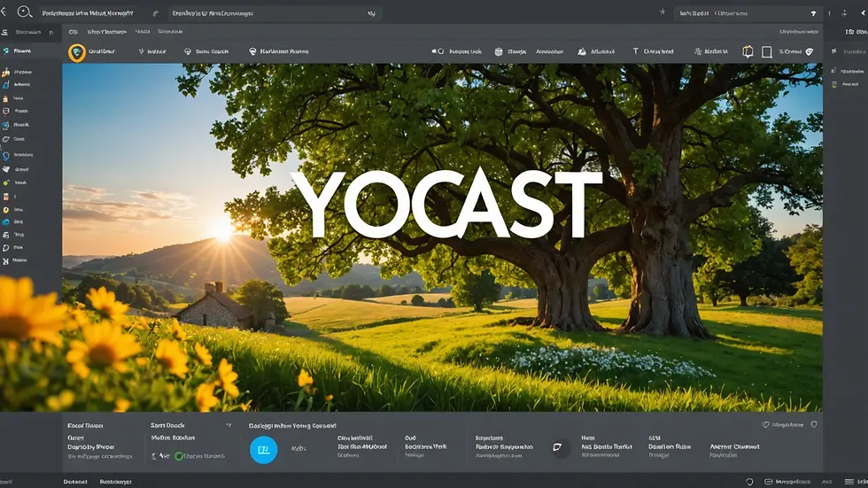Click the small link icon between the two top fields

point(156,13)
